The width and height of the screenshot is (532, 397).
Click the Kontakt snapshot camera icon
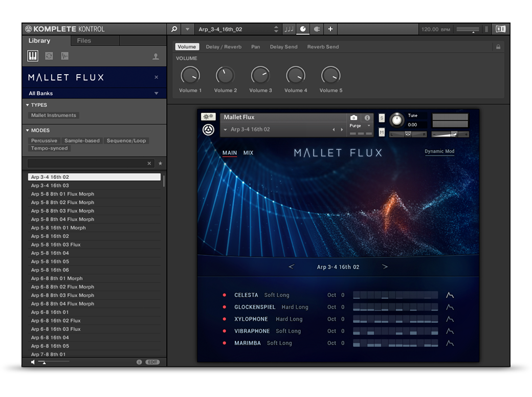pos(353,118)
